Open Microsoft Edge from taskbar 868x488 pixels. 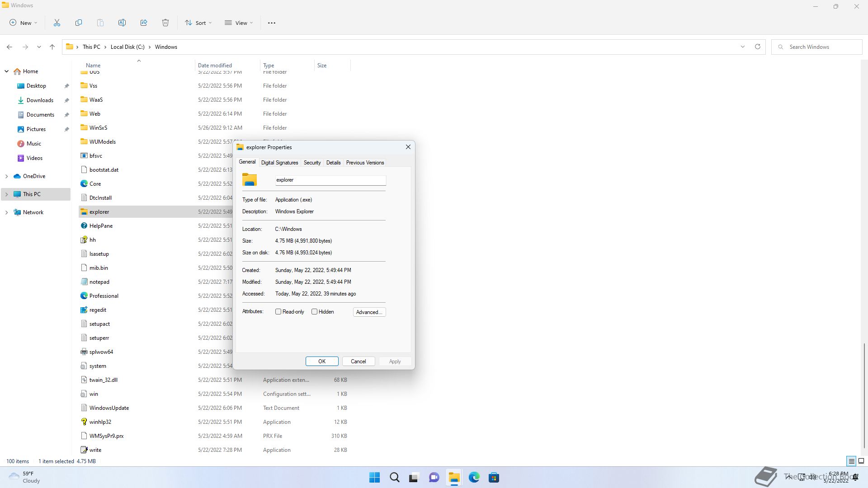474,478
